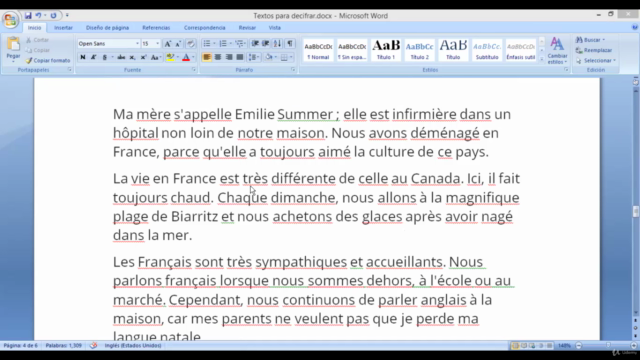The width and height of the screenshot is (640, 360).
Task: Activate Copiar formato painter
Action: (x=48, y=60)
